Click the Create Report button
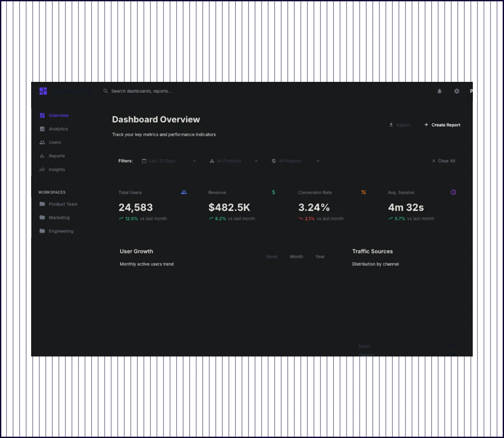504x438 pixels. (442, 125)
